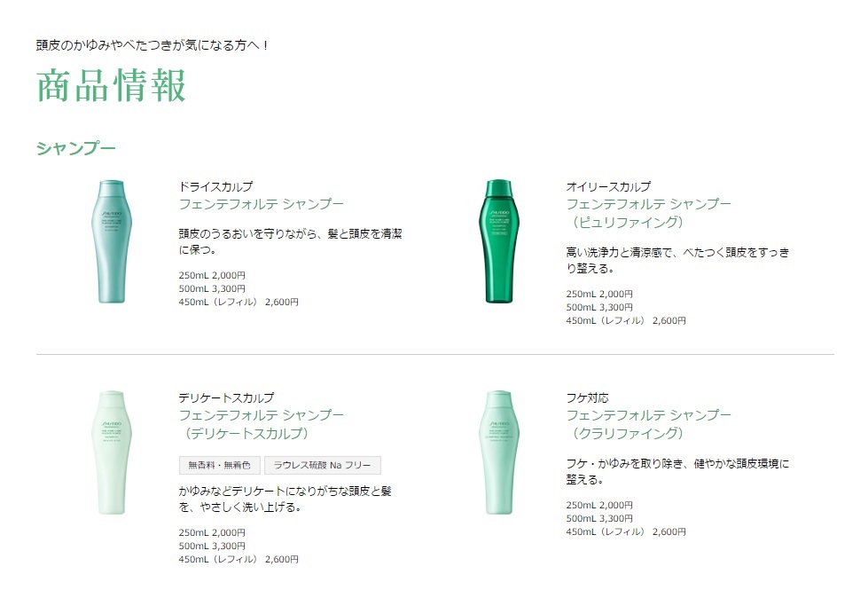Click the ドライスカルプ category label
The height and width of the screenshot is (590, 868).
pyautogui.click(x=216, y=186)
